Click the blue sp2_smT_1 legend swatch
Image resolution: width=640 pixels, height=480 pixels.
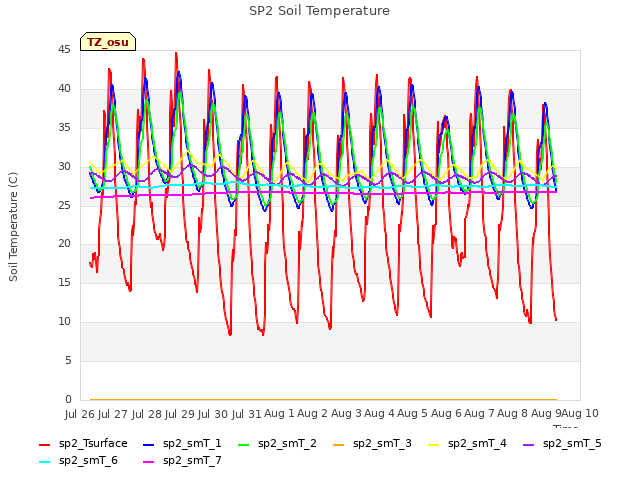click(149, 444)
